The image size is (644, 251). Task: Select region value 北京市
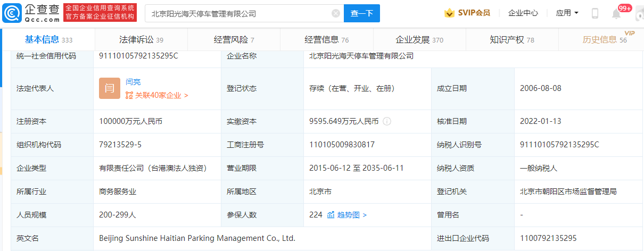tap(320, 191)
